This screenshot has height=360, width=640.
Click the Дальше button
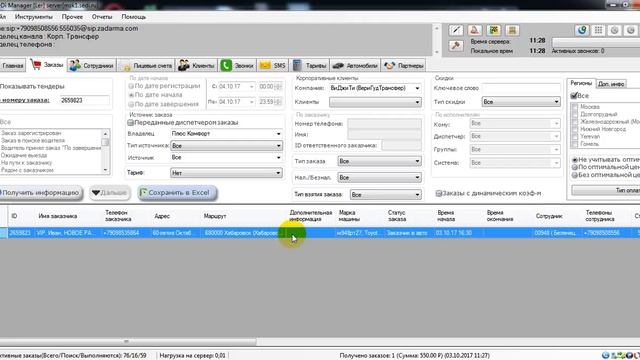point(109,193)
